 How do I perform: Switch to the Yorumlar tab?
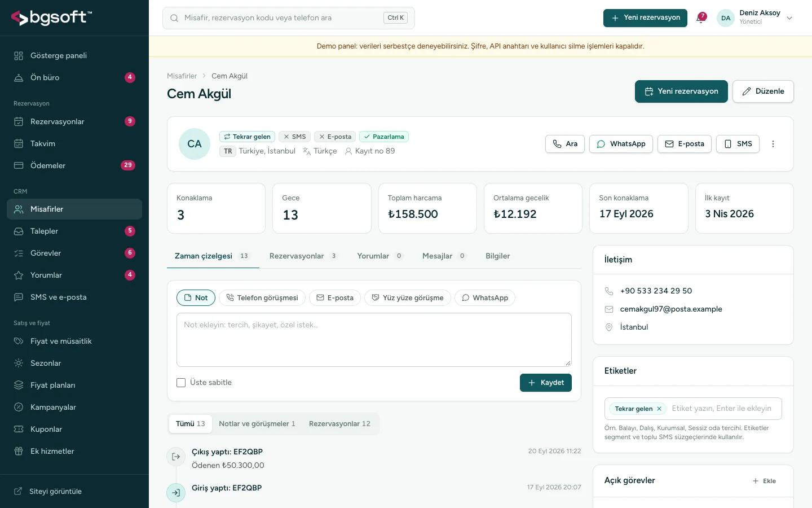(380, 256)
